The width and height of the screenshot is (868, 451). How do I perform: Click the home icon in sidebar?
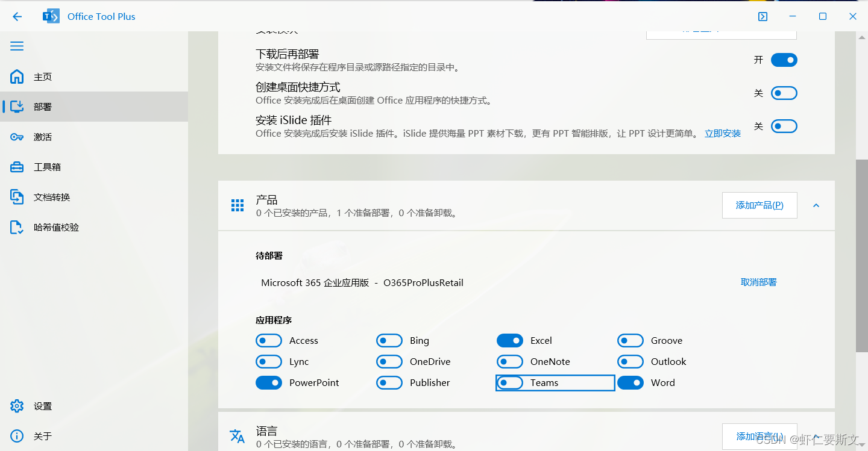click(x=17, y=76)
